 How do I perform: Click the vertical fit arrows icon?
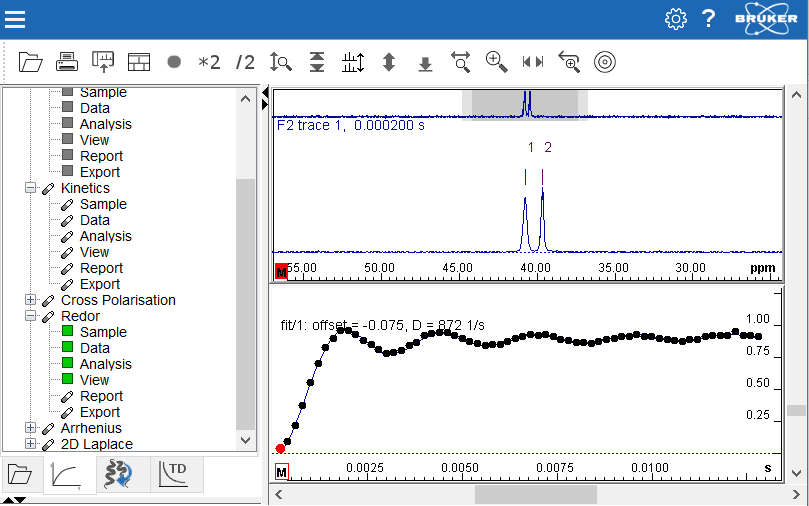(317, 62)
